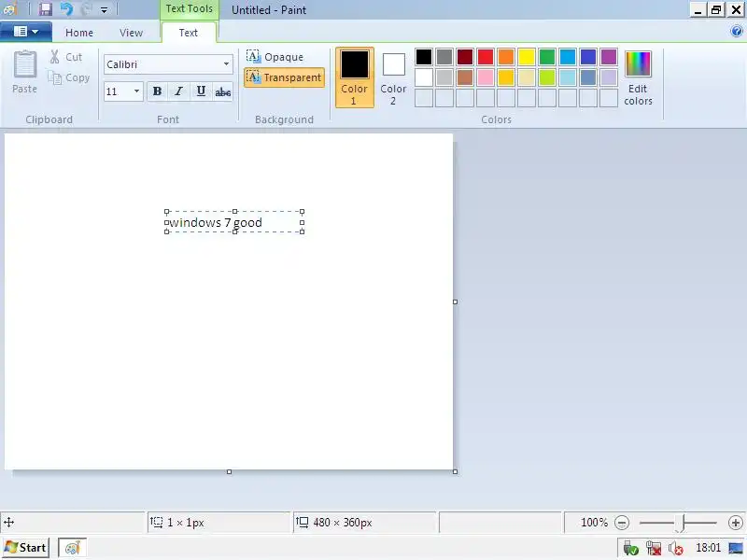Click the Text Tools contextual tab header
This screenshot has height=560, width=747.
[190, 9]
